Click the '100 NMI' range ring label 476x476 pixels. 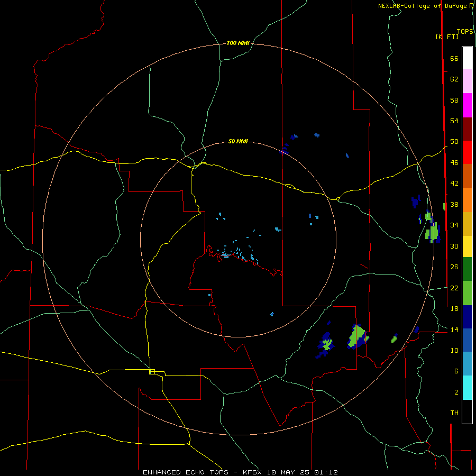click(238, 43)
